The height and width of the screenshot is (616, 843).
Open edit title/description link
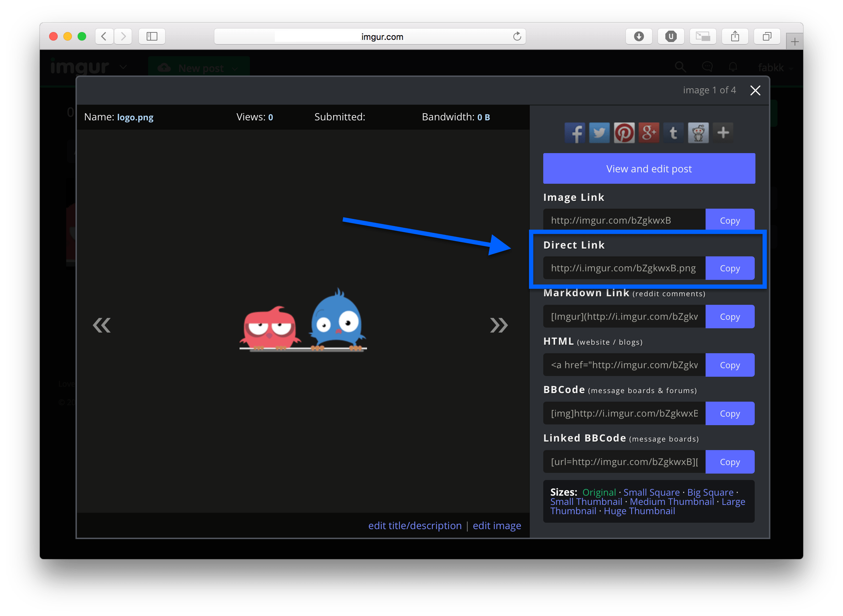pyautogui.click(x=415, y=526)
